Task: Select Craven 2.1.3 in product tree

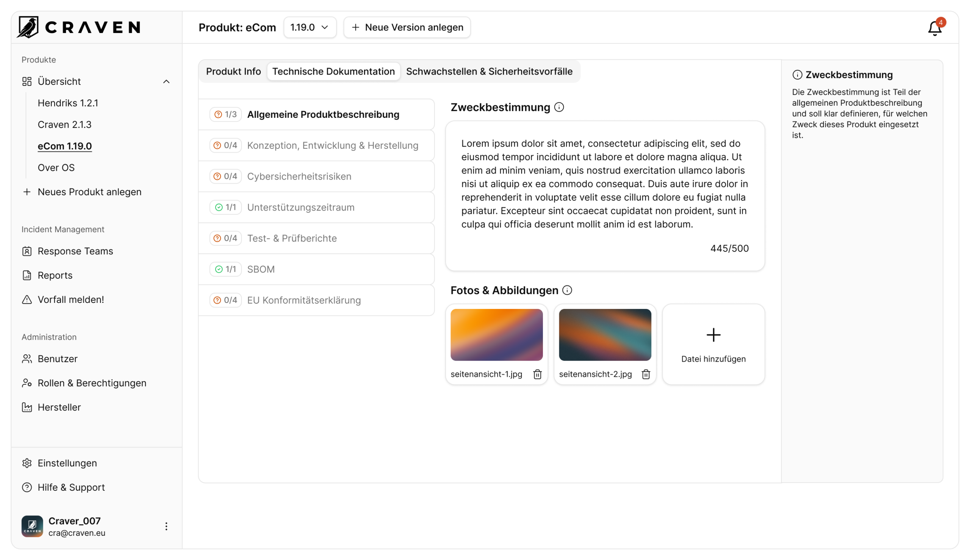Action: pyautogui.click(x=65, y=125)
